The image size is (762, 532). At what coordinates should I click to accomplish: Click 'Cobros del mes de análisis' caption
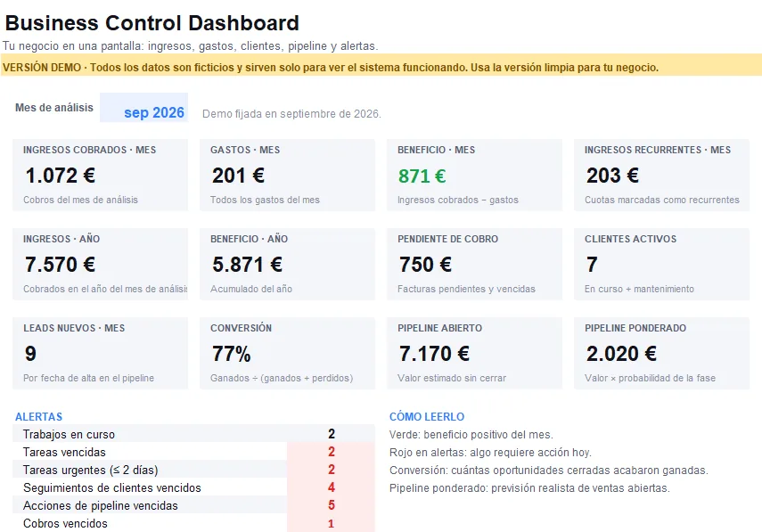click(81, 200)
